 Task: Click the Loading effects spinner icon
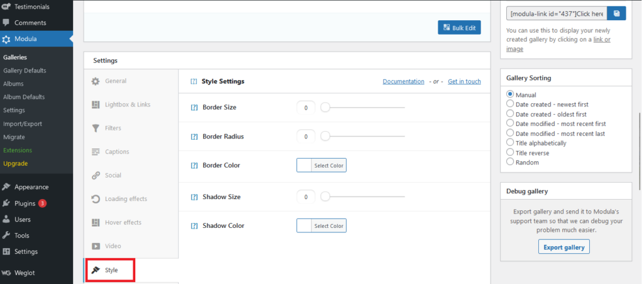[x=96, y=199]
